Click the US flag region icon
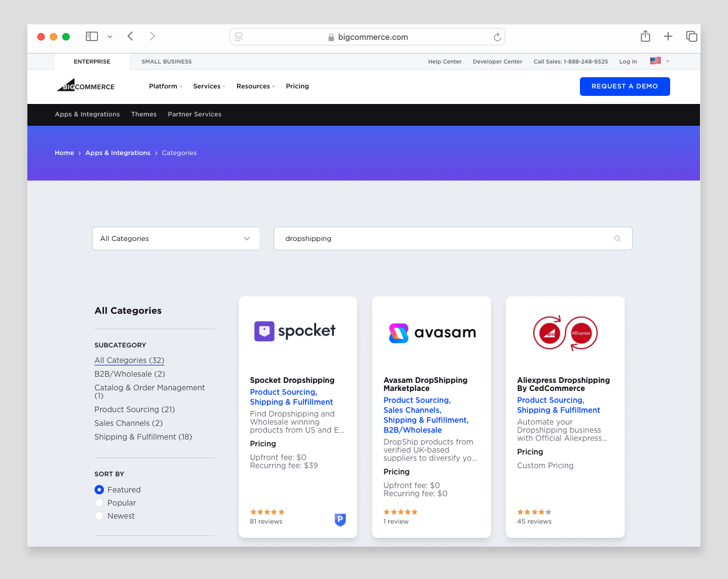 (655, 60)
